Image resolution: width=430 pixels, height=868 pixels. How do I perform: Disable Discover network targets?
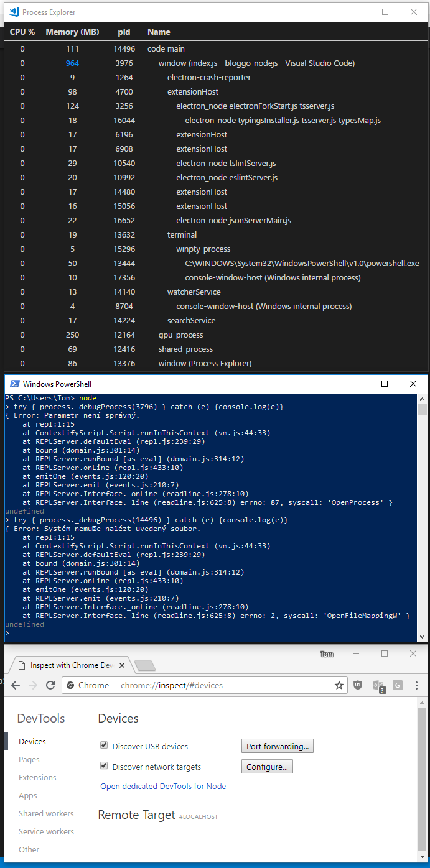pos(103,765)
